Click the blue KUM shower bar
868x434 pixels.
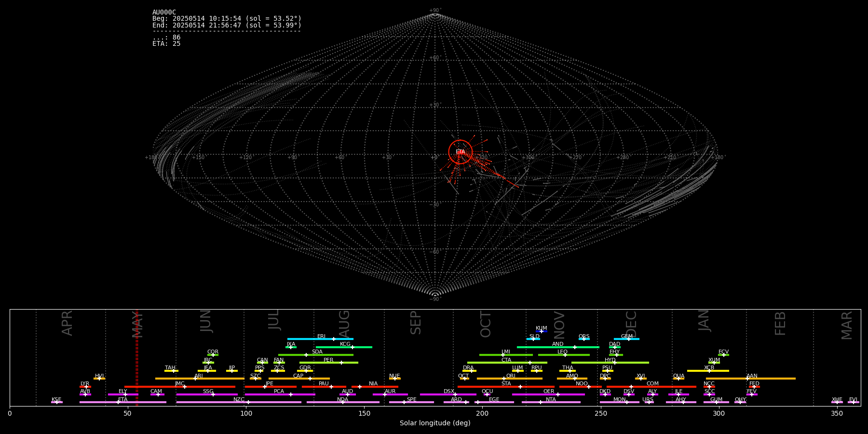click(x=542, y=331)
